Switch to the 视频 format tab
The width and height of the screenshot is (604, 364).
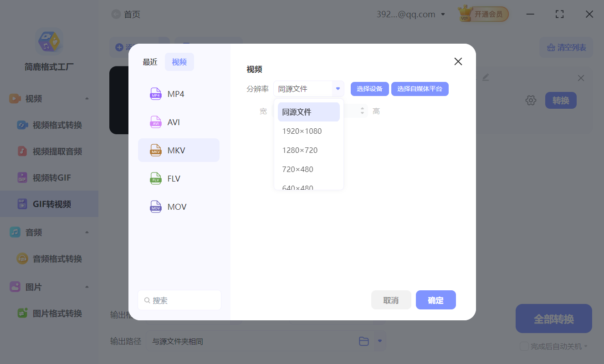(179, 61)
